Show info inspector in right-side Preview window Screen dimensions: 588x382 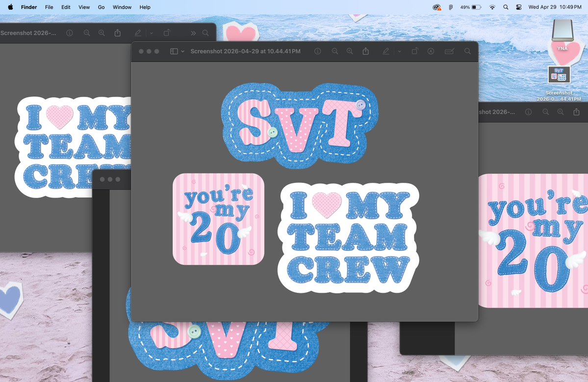pyautogui.click(x=528, y=112)
